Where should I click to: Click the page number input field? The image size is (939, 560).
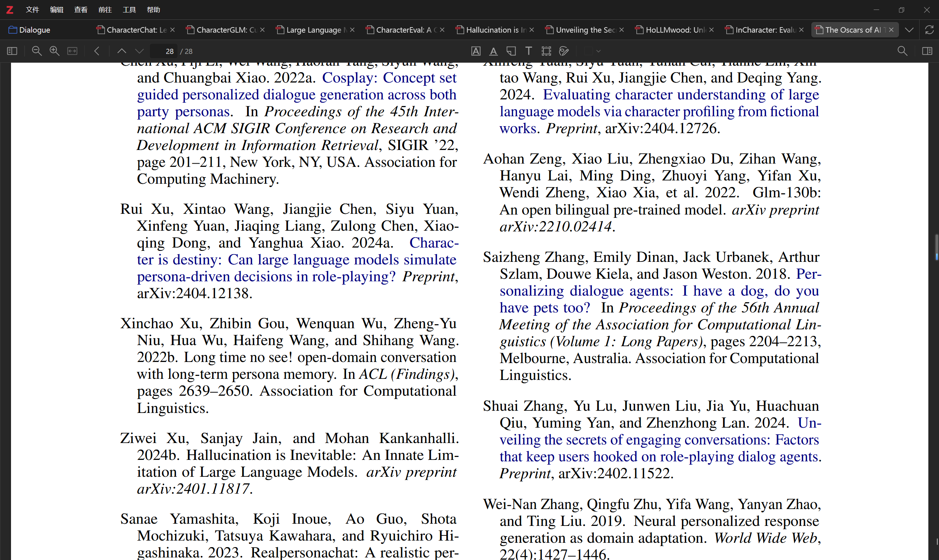coord(165,51)
